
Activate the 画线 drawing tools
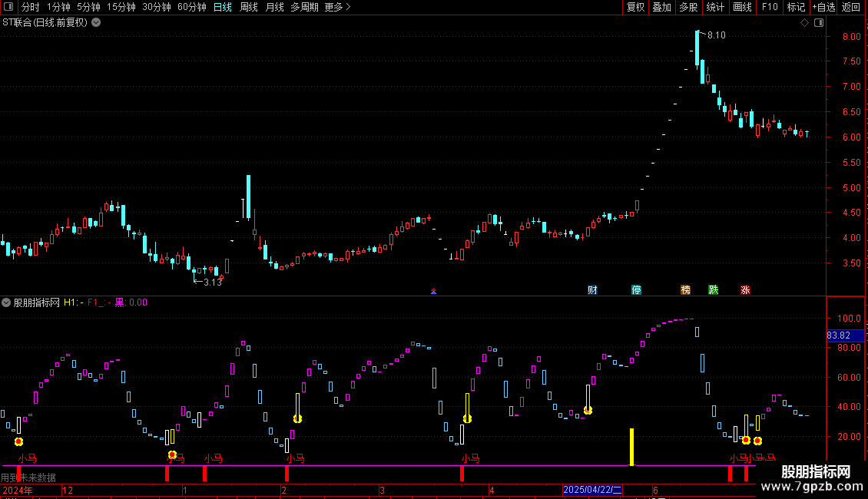tap(742, 7)
